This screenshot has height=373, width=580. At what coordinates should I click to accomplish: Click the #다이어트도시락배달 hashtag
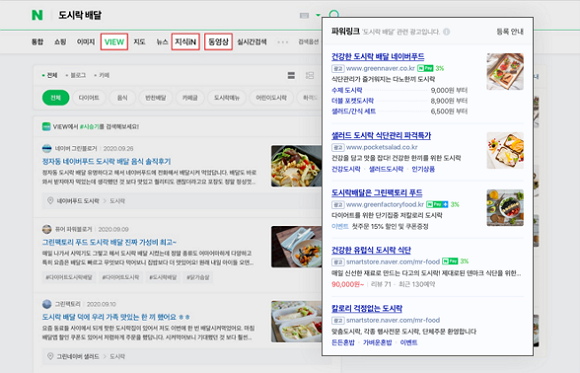click(x=69, y=277)
